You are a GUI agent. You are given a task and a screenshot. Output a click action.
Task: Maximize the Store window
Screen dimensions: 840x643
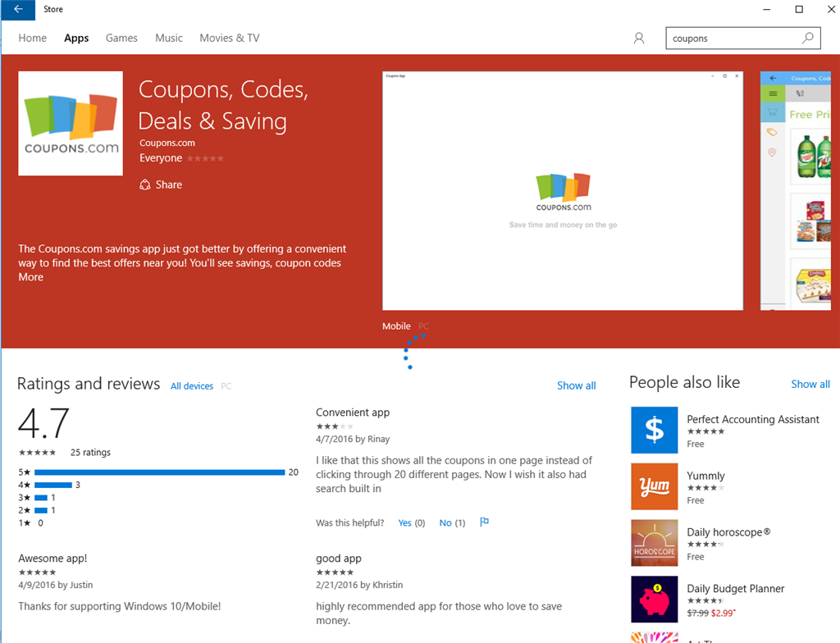(x=799, y=10)
